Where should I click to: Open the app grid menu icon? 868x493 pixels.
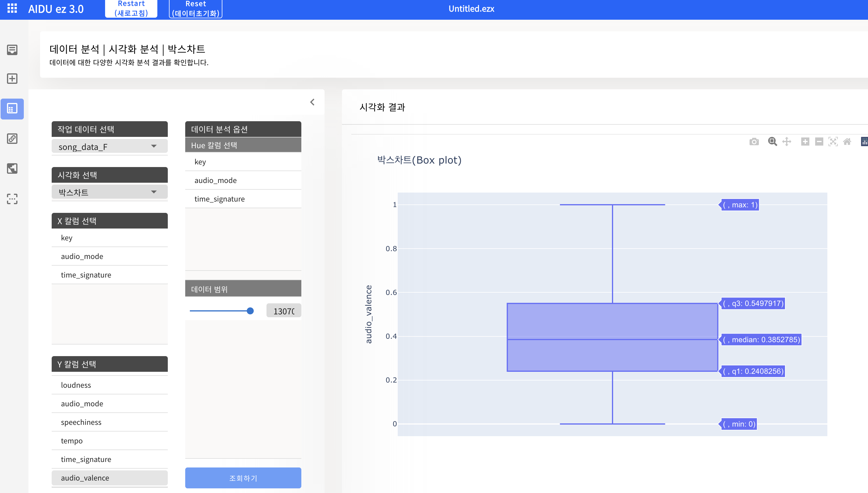click(x=12, y=8)
